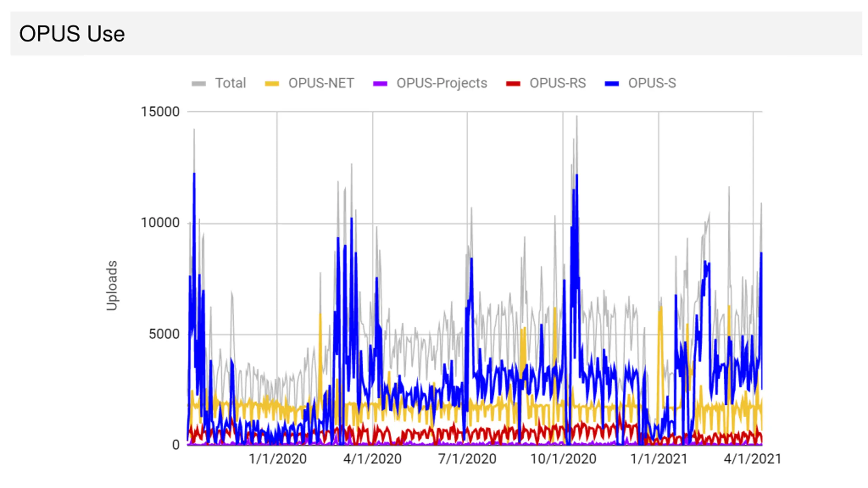
Task: Click the purple OPUS-Projects legend swatch
Action: point(380,84)
